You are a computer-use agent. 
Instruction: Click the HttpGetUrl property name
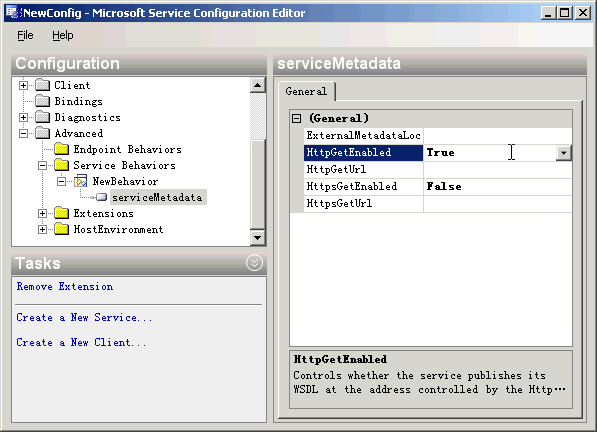[x=364, y=169]
